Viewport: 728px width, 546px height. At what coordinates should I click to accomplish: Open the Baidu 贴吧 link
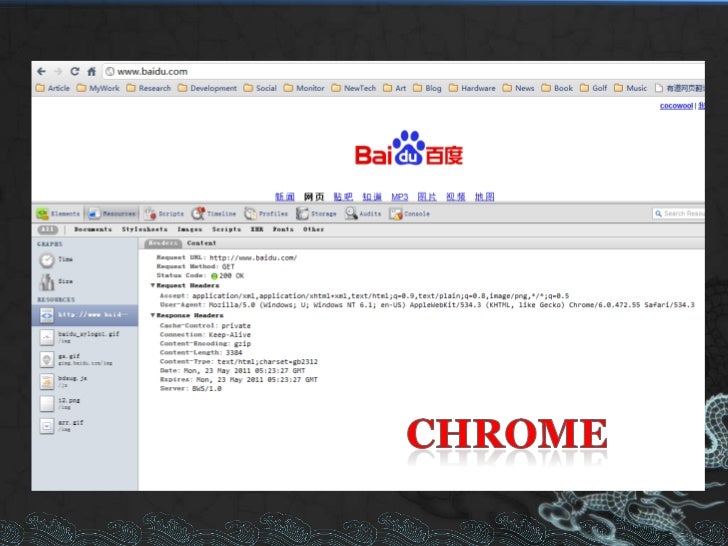pos(343,197)
